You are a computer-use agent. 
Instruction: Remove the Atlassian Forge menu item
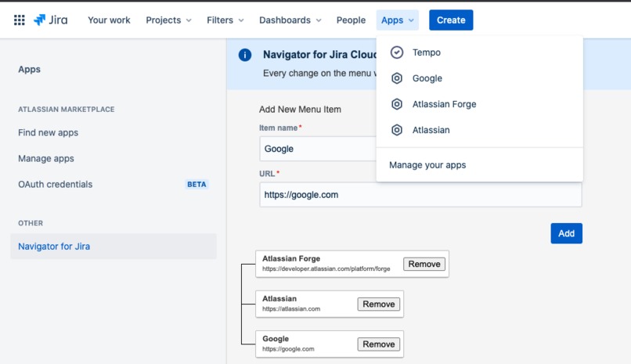[424, 264]
